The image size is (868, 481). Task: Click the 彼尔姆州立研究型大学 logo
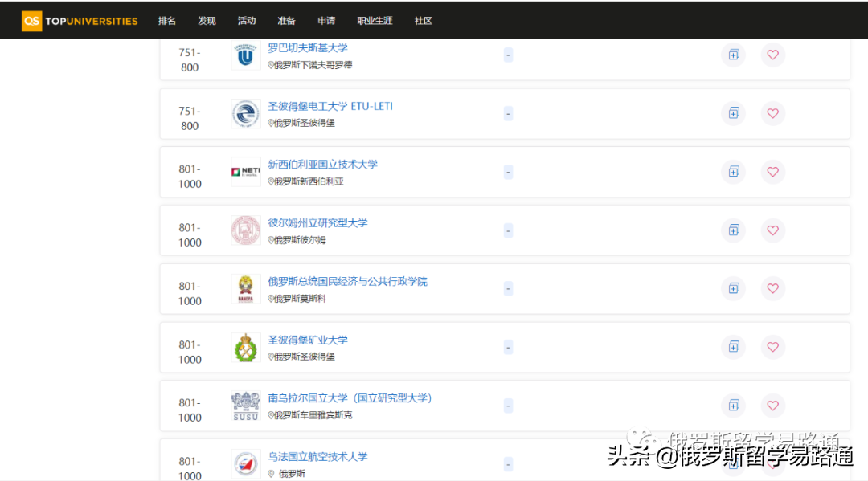246,230
